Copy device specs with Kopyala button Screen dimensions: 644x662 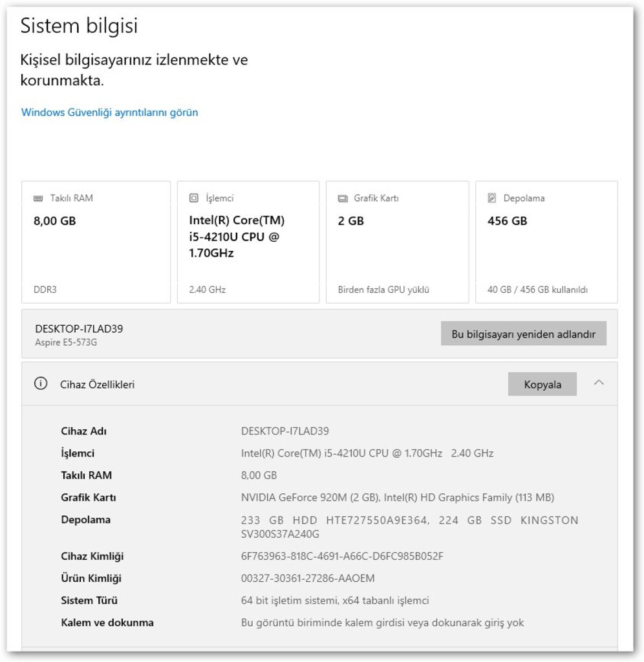point(542,384)
